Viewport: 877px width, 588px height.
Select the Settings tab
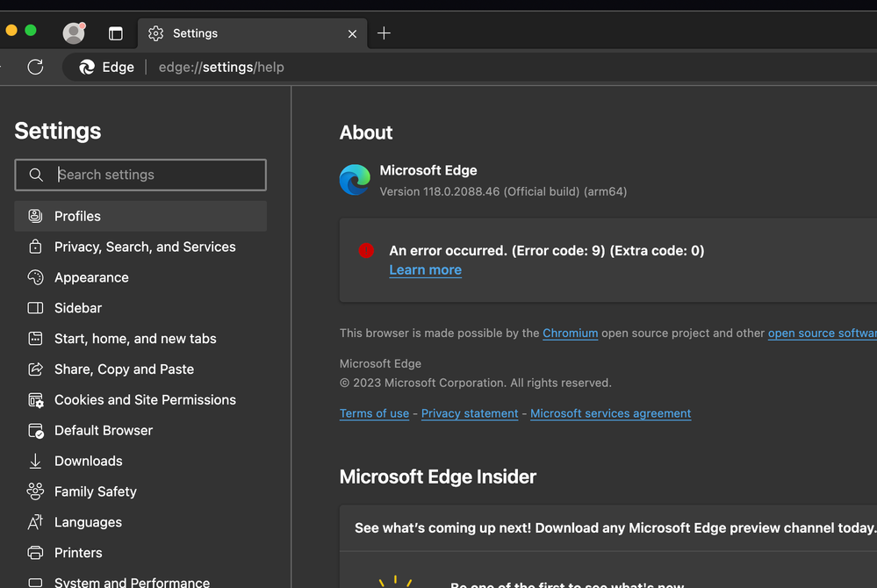point(252,33)
